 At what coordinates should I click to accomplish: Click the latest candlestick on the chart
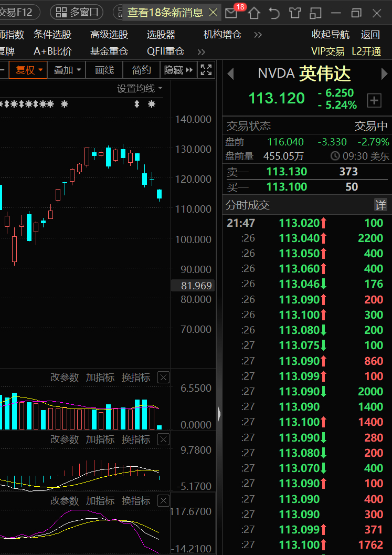point(159,195)
